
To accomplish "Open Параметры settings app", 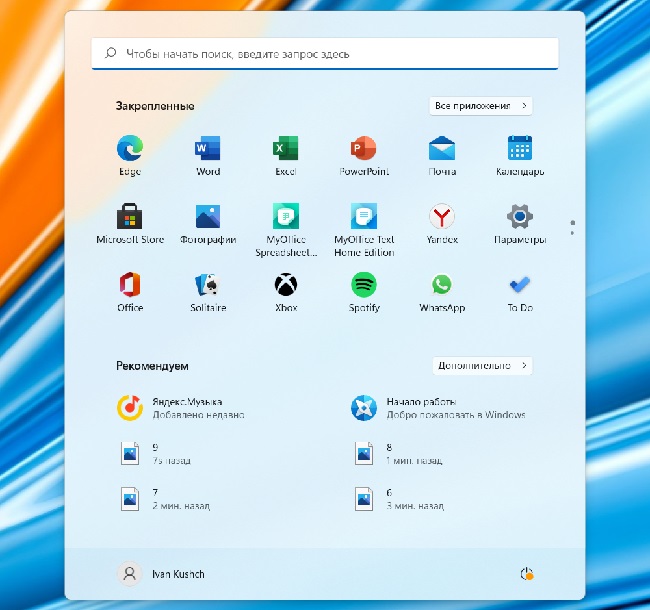I will 520,224.
